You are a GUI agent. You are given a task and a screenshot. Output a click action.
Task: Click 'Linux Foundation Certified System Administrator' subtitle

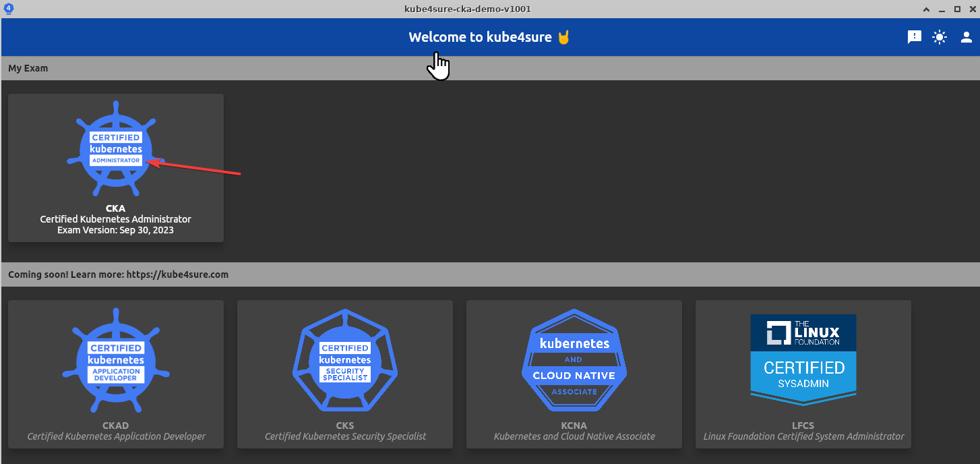click(x=803, y=436)
